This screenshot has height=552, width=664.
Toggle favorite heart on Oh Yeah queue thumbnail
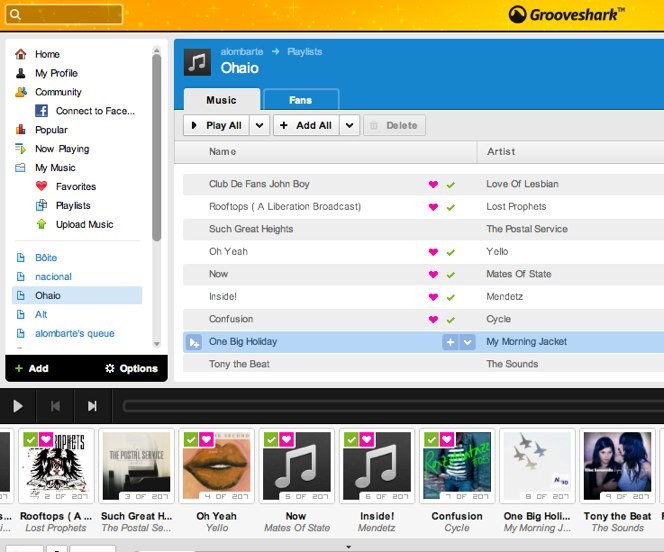(x=207, y=439)
